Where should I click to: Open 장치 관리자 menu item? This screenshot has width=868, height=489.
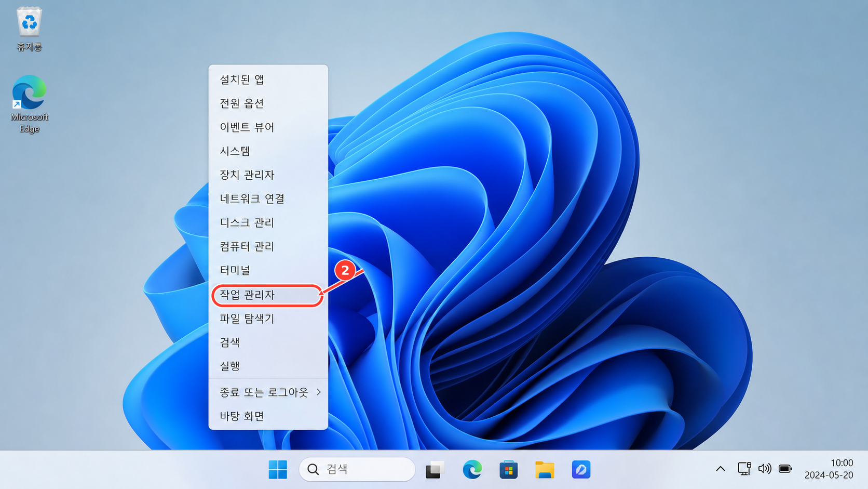(268, 175)
